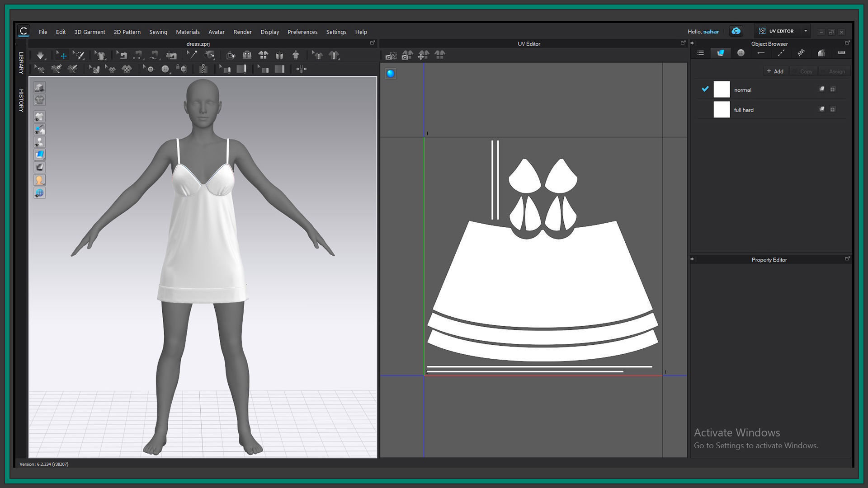
Task: Click the full hard fabric white swatch
Action: pyautogui.click(x=722, y=110)
